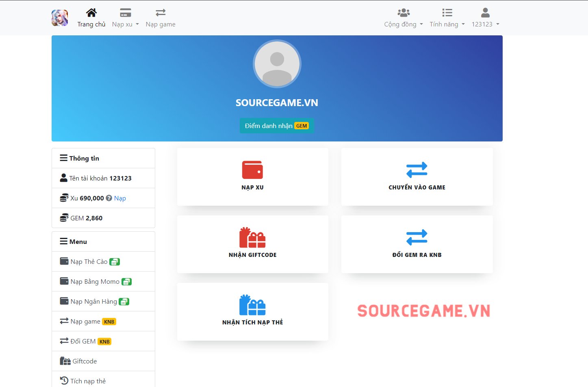The image size is (588, 387).
Task: Click the game logo in the navbar
Action: (x=60, y=18)
